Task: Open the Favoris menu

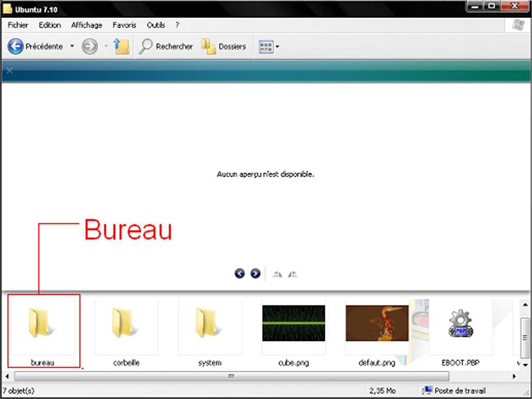Action: coord(124,25)
